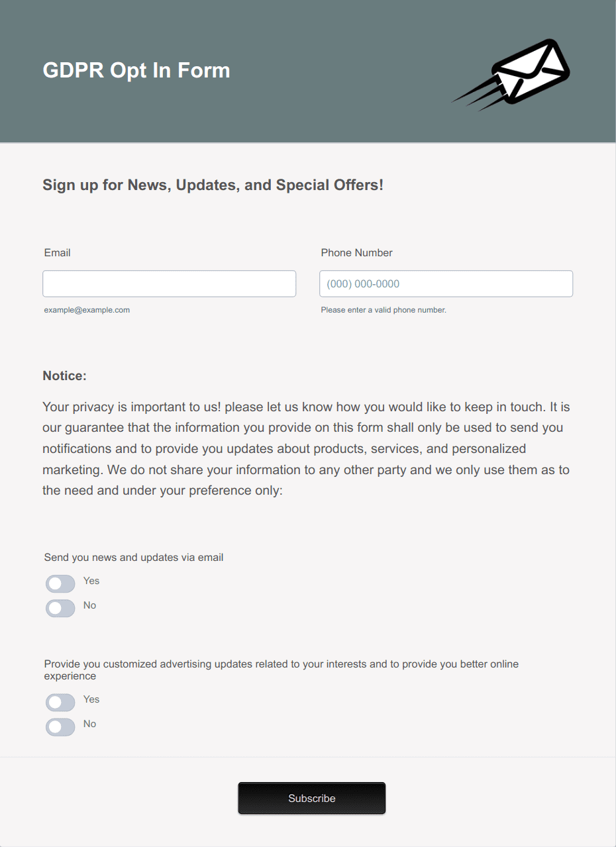Click the Notice heading
The width and height of the screenshot is (616, 847).
pyautogui.click(x=65, y=376)
